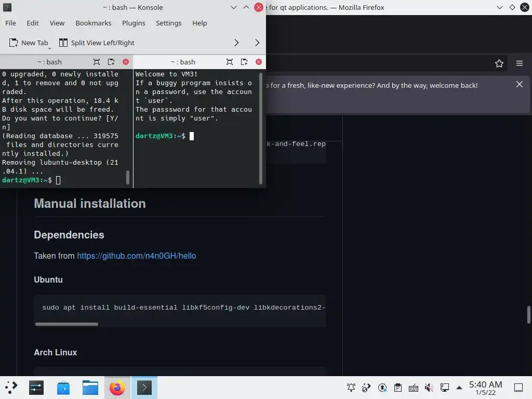Click the Show Desktop button

click(519, 388)
